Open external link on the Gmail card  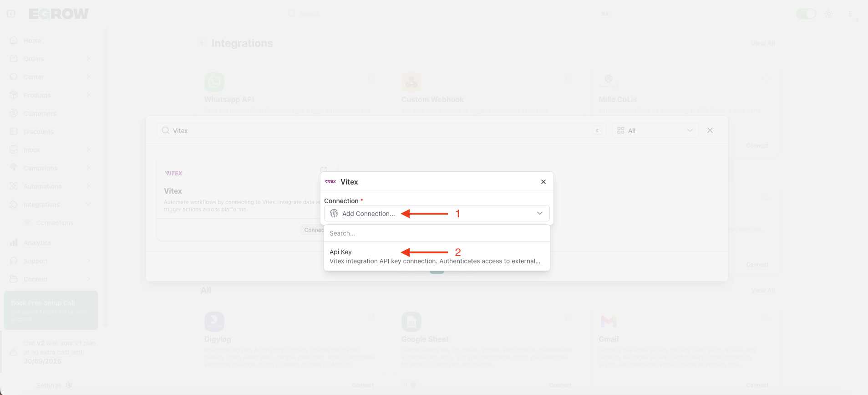(x=766, y=318)
